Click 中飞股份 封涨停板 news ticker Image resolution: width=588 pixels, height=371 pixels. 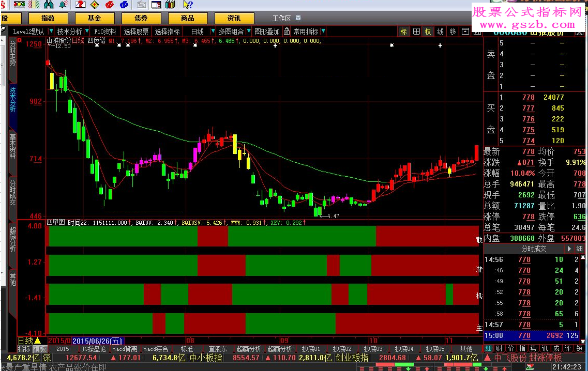pyautogui.click(x=527, y=358)
